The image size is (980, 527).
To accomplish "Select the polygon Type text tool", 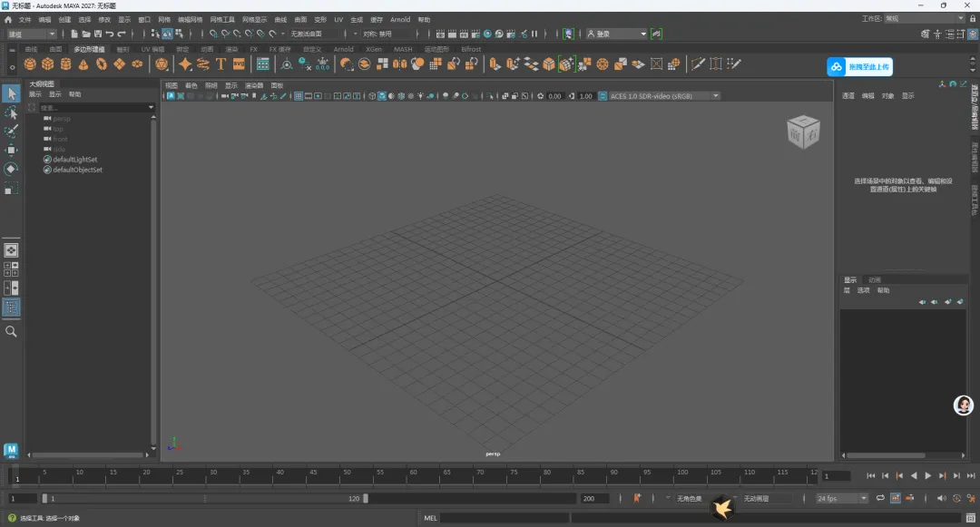I will pyautogui.click(x=220, y=64).
